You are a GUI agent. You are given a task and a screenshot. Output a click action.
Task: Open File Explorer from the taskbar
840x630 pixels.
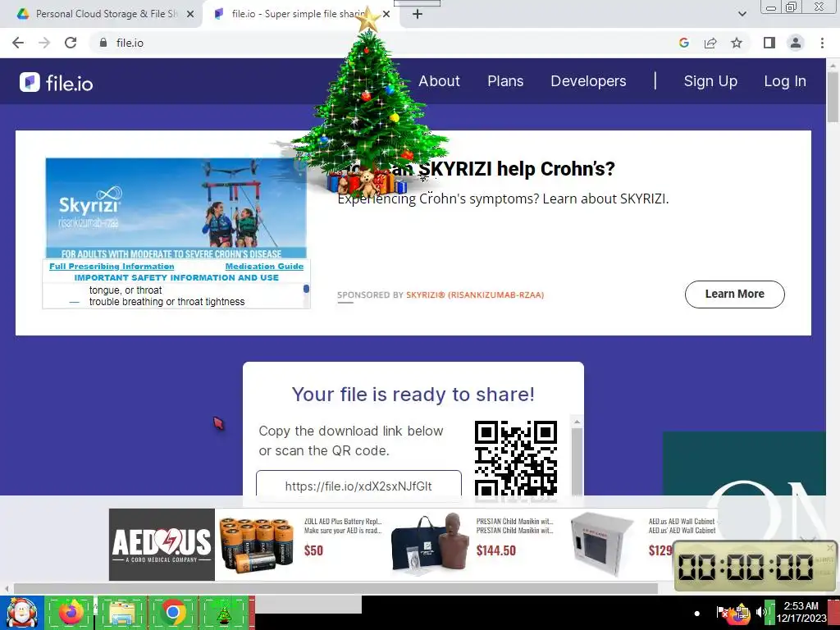pos(121,613)
